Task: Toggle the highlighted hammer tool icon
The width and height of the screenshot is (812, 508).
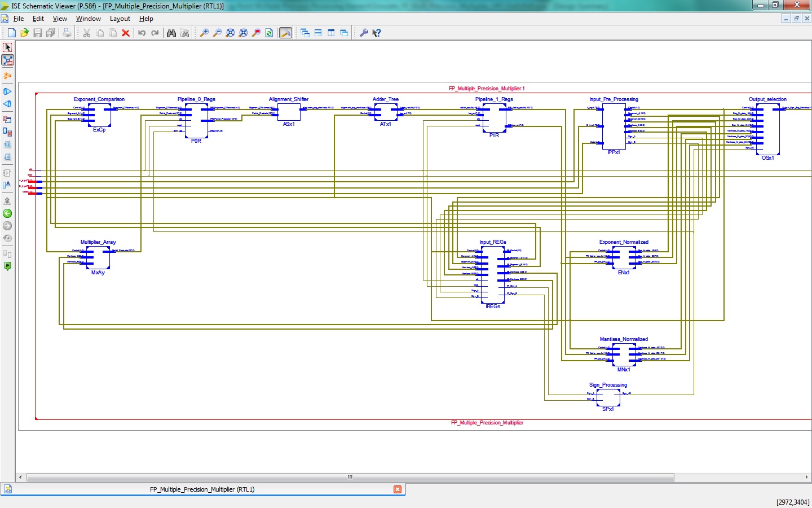Action: point(286,33)
